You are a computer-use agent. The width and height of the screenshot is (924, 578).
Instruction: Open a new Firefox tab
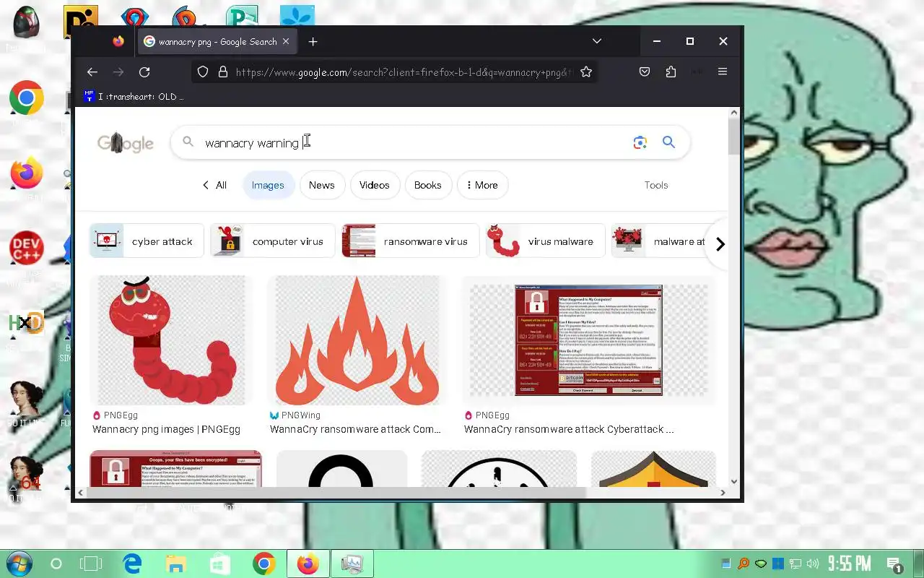(x=313, y=42)
